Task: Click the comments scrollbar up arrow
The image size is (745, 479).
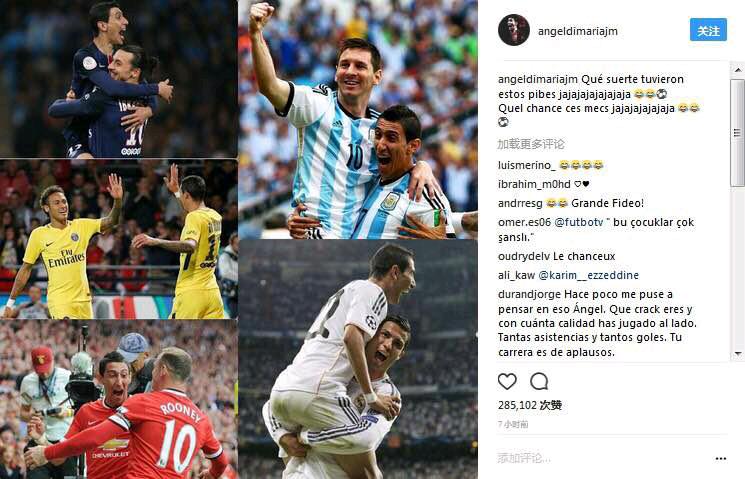Action: pyautogui.click(x=737, y=70)
